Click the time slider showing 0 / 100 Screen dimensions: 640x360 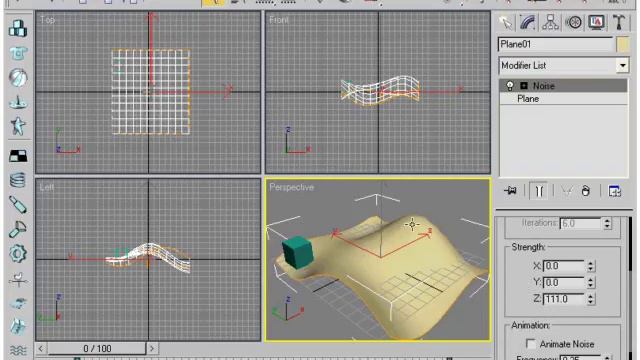click(97, 348)
